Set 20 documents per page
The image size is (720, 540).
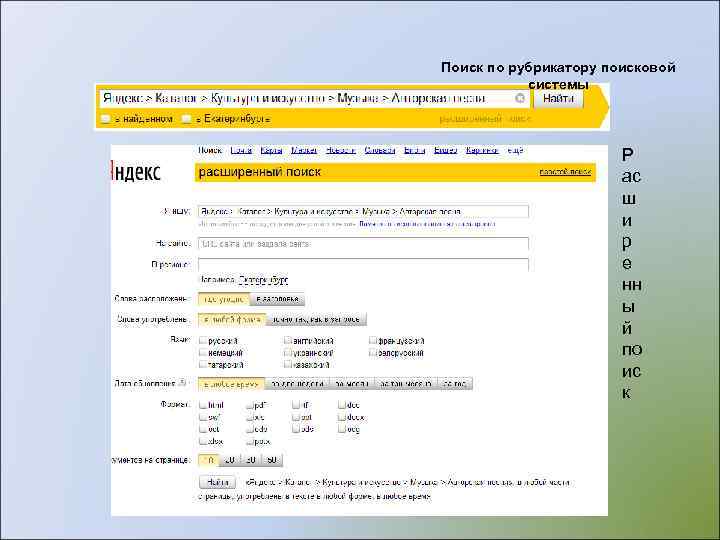230,460
